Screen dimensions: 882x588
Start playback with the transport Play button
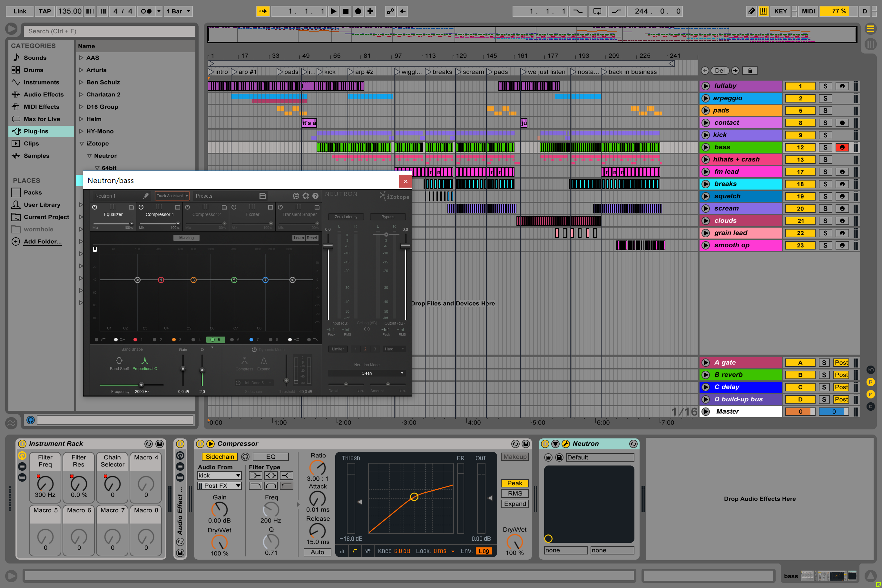333,11
